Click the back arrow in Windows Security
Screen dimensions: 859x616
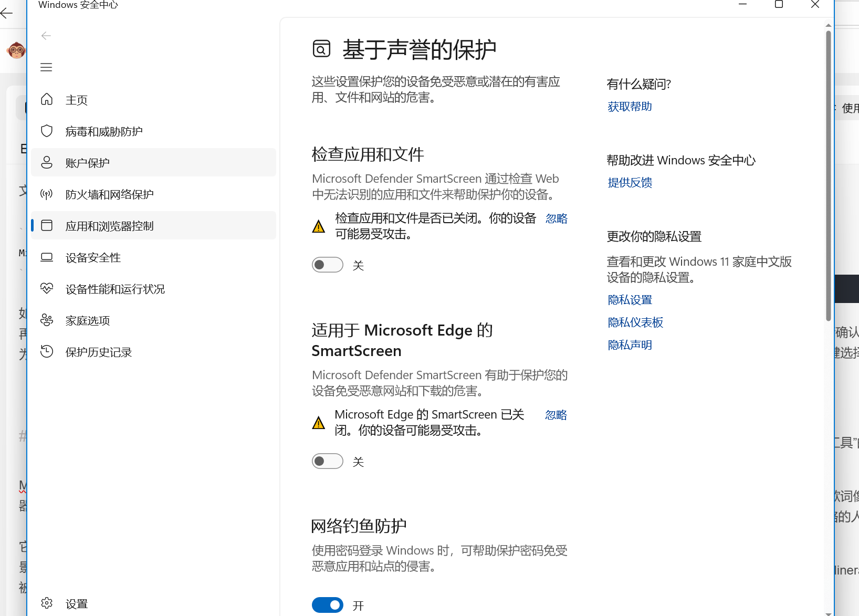tap(46, 36)
